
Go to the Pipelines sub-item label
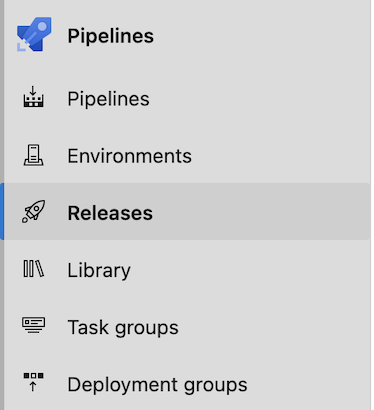[x=108, y=99]
